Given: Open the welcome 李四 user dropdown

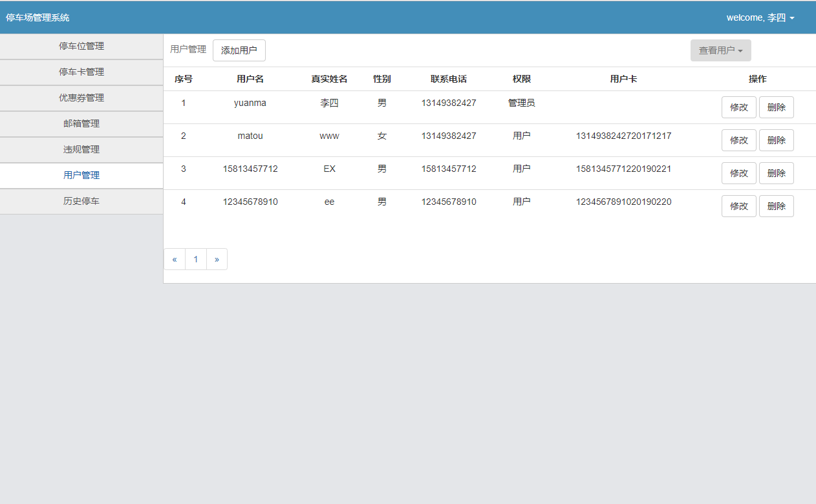Looking at the screenshot, I should tap(760, 18).
